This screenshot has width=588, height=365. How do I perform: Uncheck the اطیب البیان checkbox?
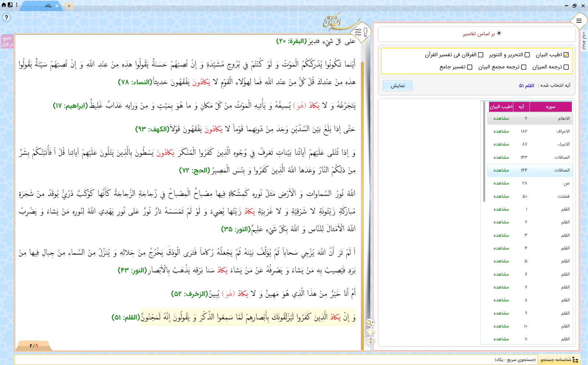(x=566, y=55)
